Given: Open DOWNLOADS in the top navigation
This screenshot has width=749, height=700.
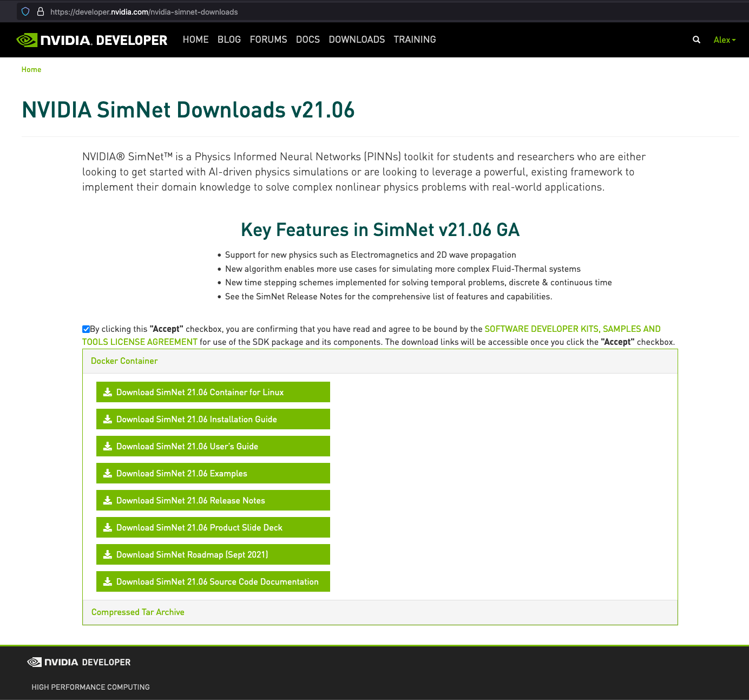Looking at the screenshot, I should pos(357,40).
